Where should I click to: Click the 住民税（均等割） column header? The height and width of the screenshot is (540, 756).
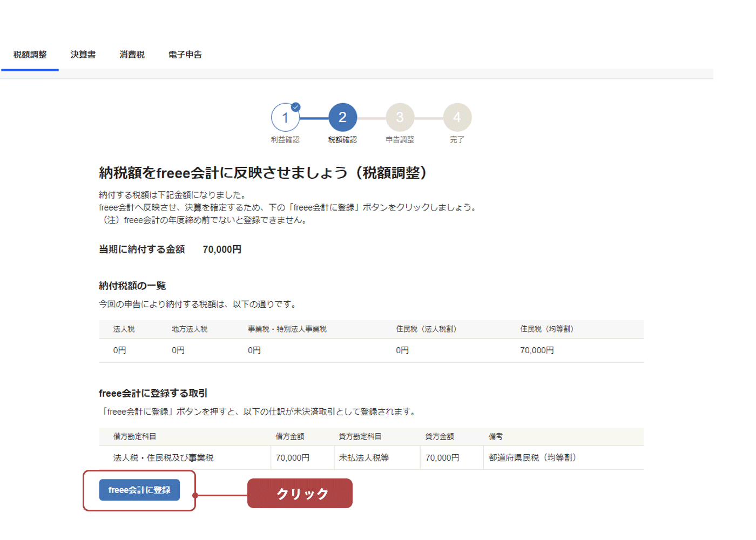[x=547, y=329]
